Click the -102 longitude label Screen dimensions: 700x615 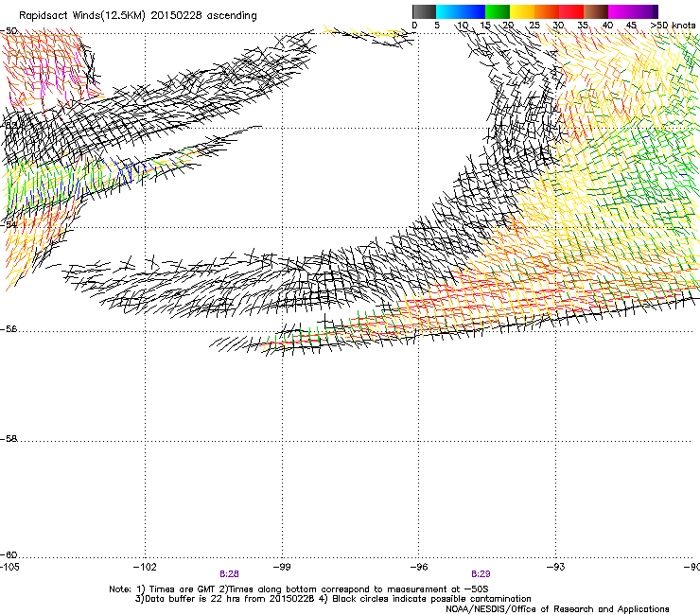tap(145, 567)
